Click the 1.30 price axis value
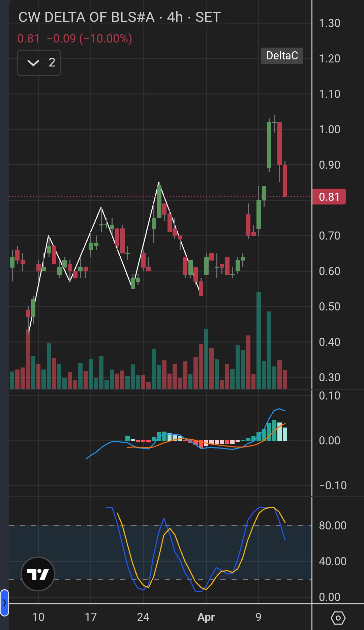The height and width of the screenshot is (630, 364). coord(330,23)
